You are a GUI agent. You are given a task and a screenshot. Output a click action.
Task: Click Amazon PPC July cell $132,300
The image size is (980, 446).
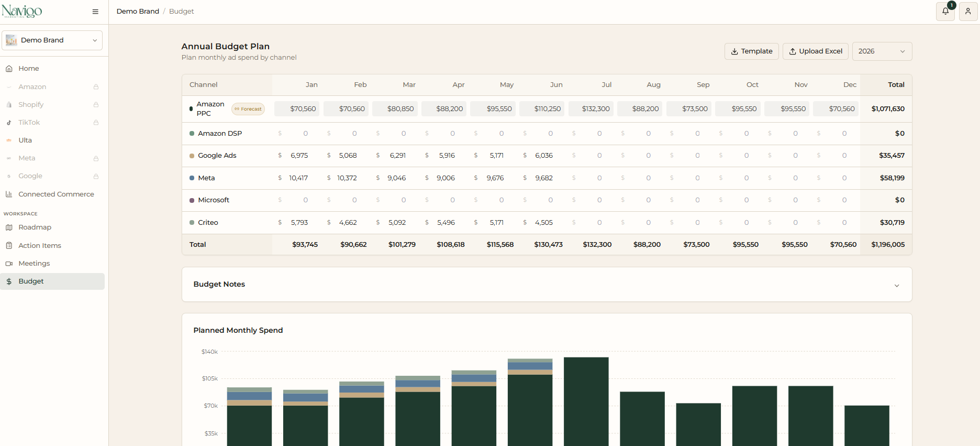(591, 109)
